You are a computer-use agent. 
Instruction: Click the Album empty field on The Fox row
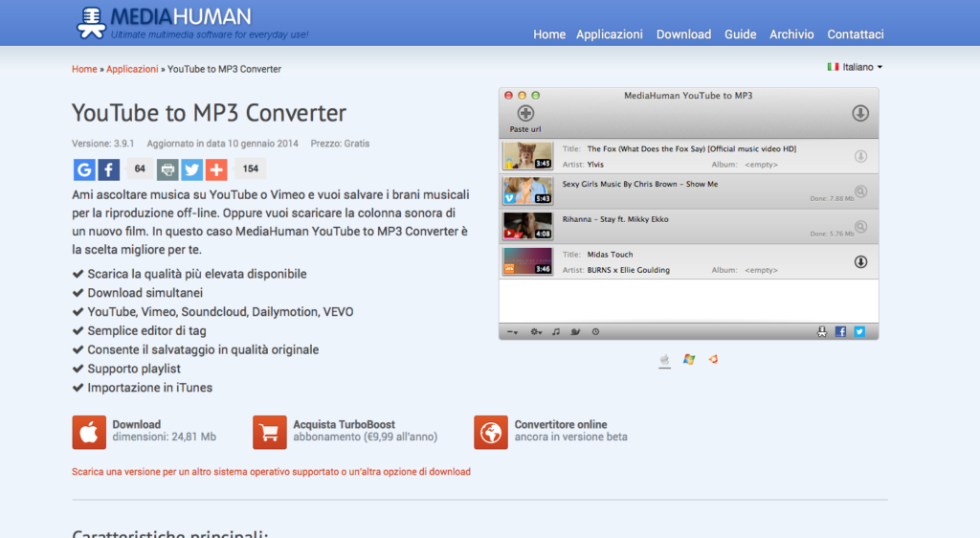point(761,165)
